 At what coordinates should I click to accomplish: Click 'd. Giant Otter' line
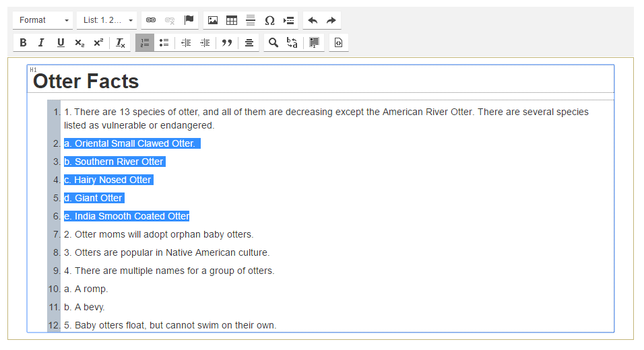click(x=94, y=198)
